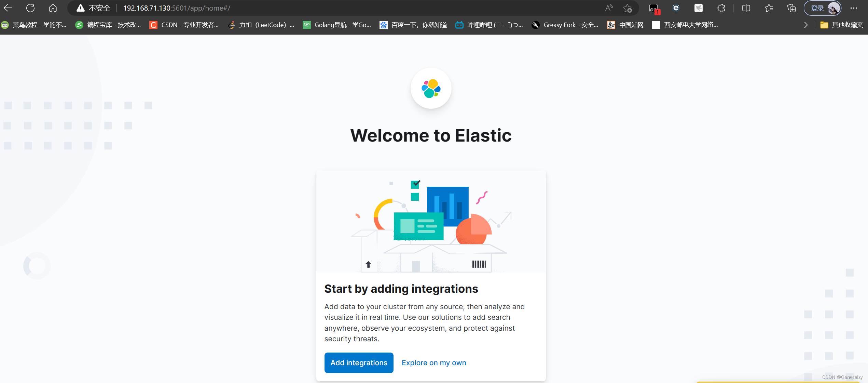Screen dimensions: 868x383
Task: Open the extensions puzzle icon
Action: point(721,8)
